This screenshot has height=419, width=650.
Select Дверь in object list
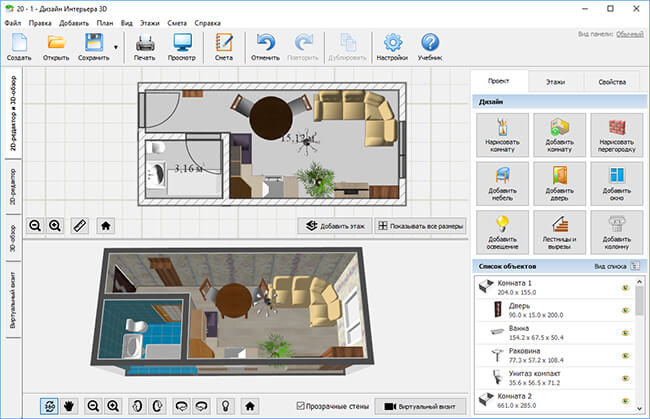[x=554, y=310]
